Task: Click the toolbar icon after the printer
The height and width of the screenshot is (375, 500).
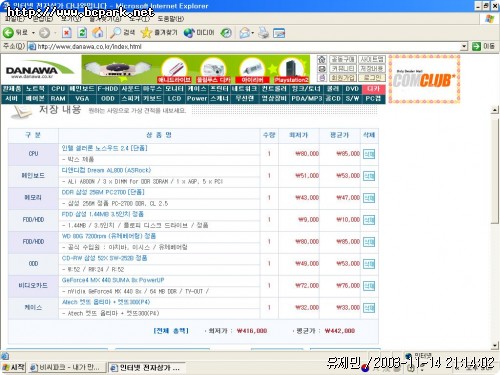Action: [x=279, y=33]
